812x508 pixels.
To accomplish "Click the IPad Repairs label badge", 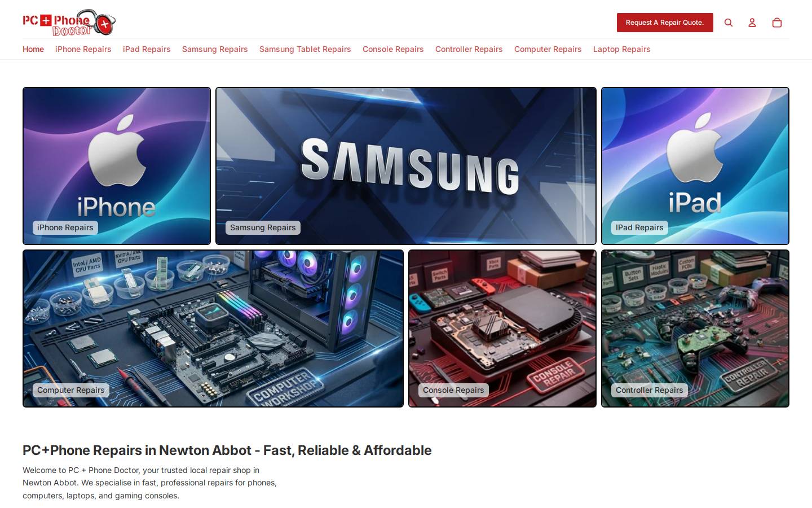I will coord(639,227).
